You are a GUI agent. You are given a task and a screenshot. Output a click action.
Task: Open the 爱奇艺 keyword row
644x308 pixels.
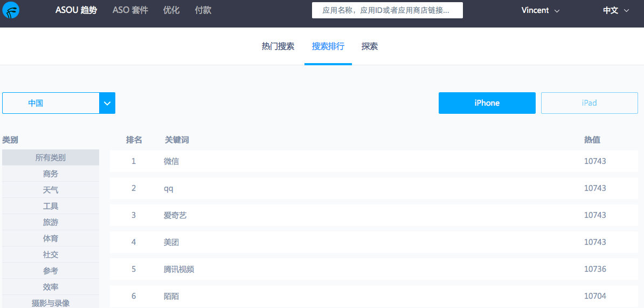[374, 215]
